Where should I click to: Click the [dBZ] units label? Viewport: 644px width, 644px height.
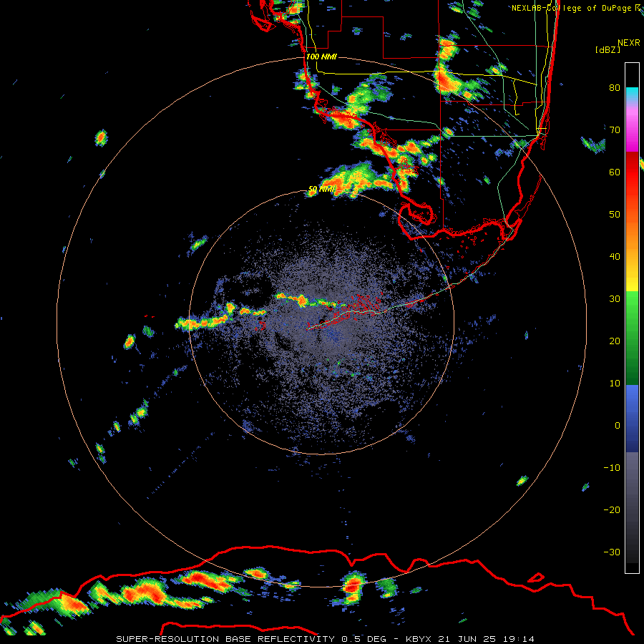608,50
